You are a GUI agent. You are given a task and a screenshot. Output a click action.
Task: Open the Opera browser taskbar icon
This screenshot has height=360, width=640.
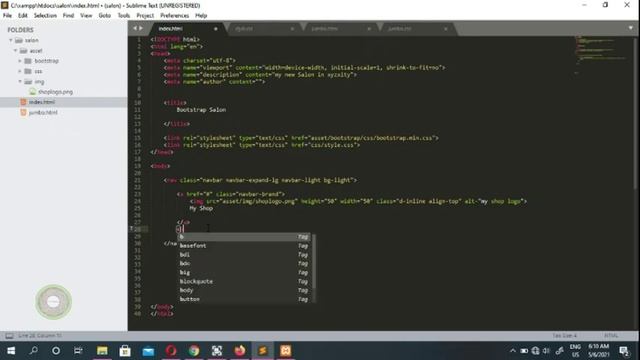(171, 351)
